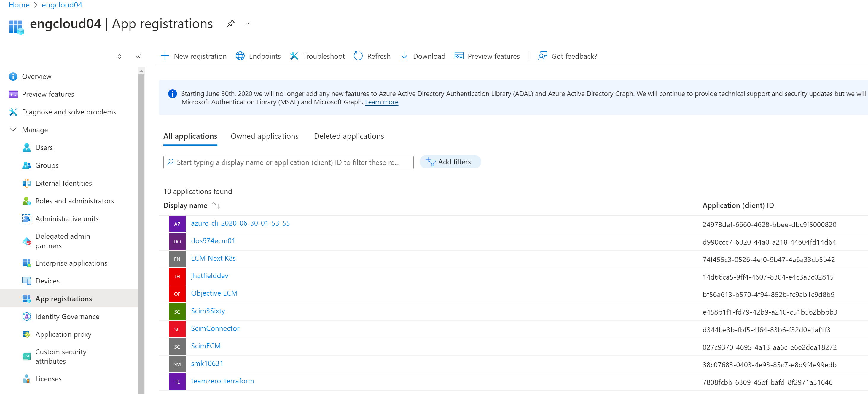Open the more options ellipsis menu
This screenshot has width=868, height=394.
(x=248, y=24)
